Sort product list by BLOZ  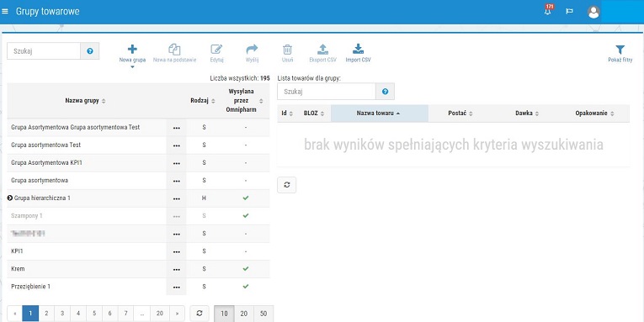pos(314,113)
